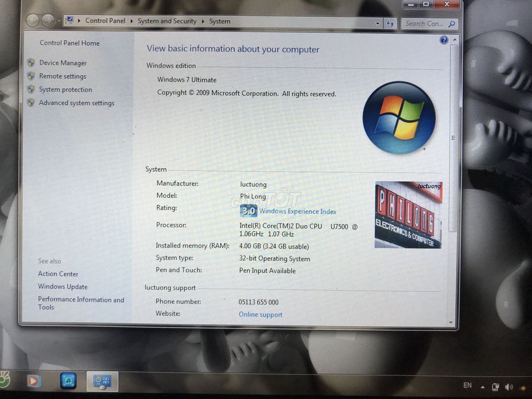Select the Control Panel taskbar button

(x=102, y=381)
